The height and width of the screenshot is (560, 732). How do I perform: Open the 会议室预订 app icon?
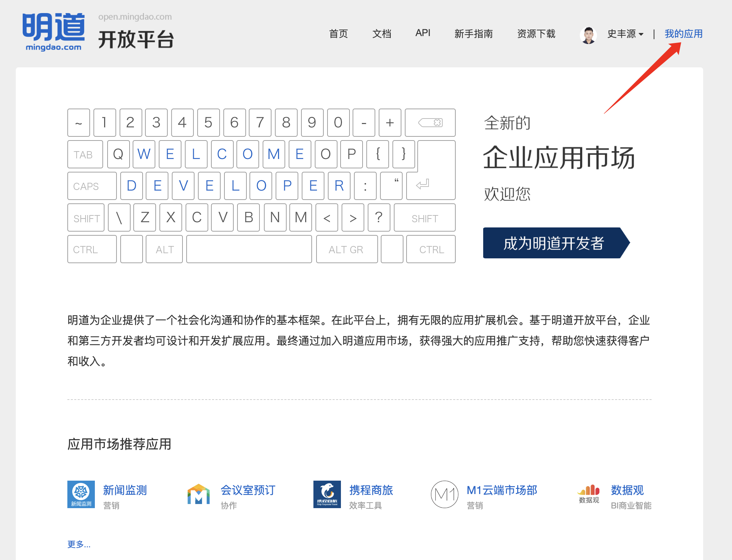pos(198,494)
